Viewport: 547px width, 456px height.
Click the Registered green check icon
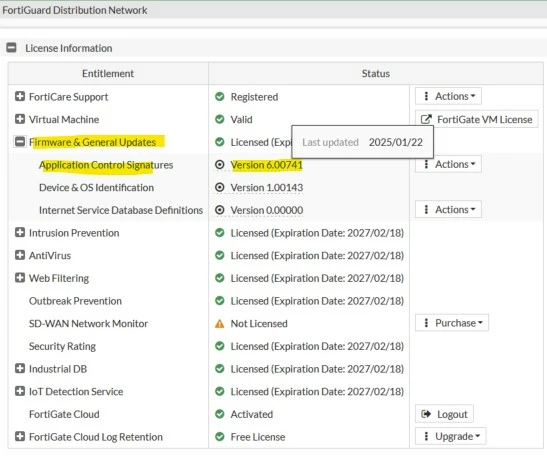[219, 96]
